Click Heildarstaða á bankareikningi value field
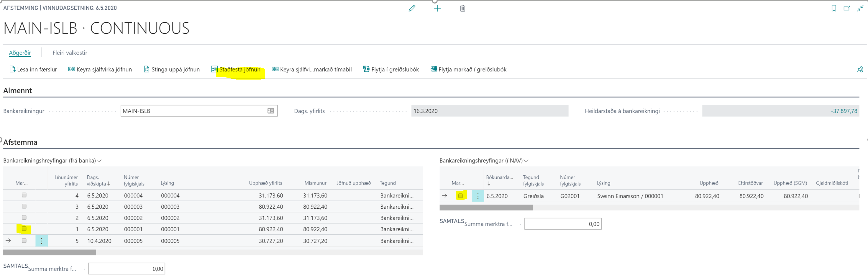Screen dimensions: 868x275 [780, 111]
